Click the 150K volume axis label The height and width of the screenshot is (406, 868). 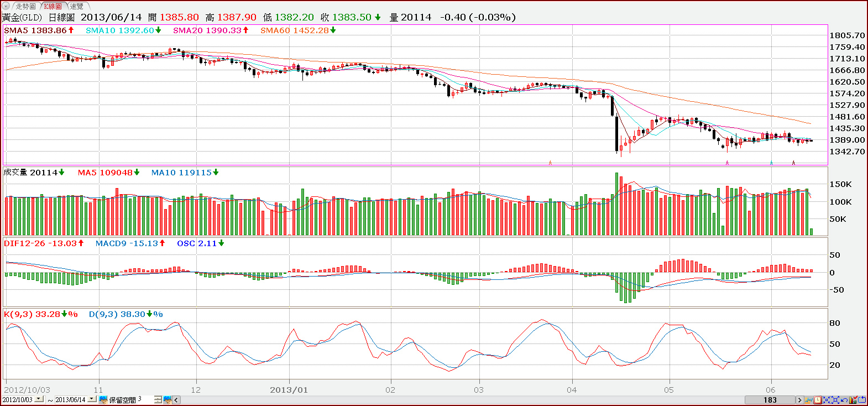coord(840,184)
